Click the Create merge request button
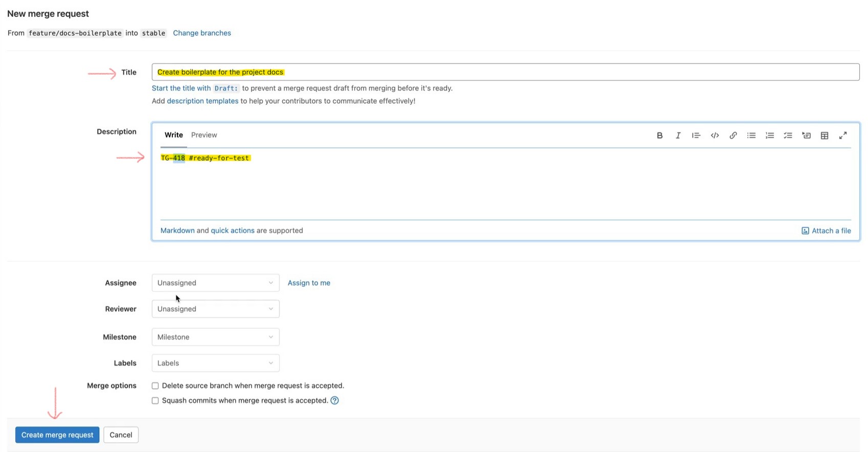Screen dimensions: 868x452 [57, 435]
